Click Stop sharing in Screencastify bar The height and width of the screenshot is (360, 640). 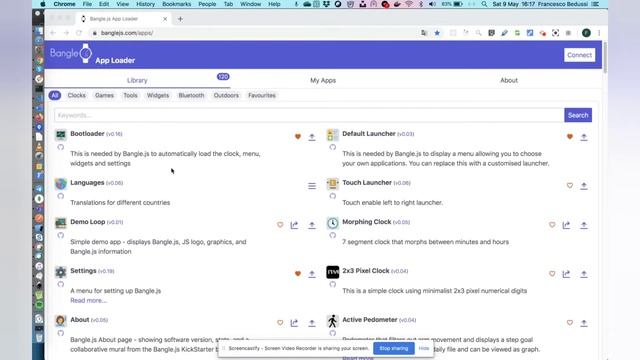coord(393,349)
